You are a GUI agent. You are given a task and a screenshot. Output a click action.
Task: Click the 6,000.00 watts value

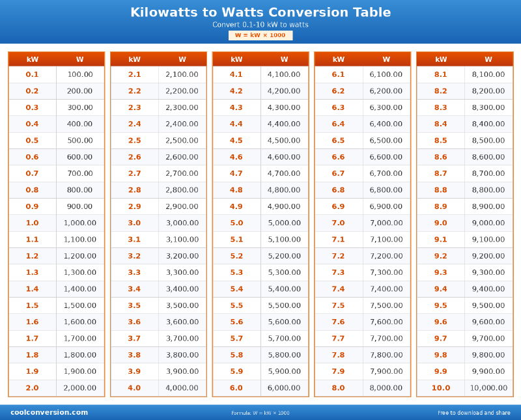point(284,388)
